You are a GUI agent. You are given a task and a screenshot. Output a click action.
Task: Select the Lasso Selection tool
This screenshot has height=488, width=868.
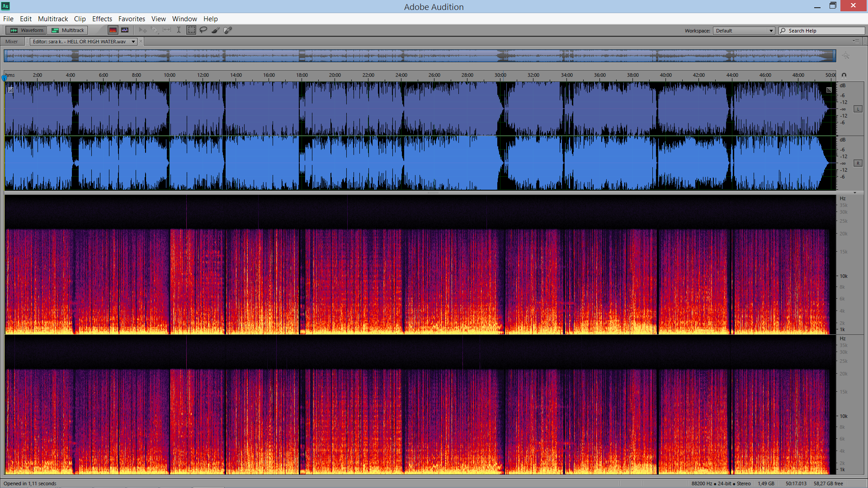point(203,30)
